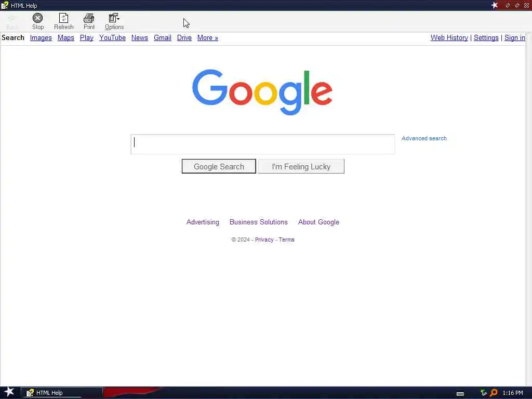Open the Terms link

[x=286, y=240]
